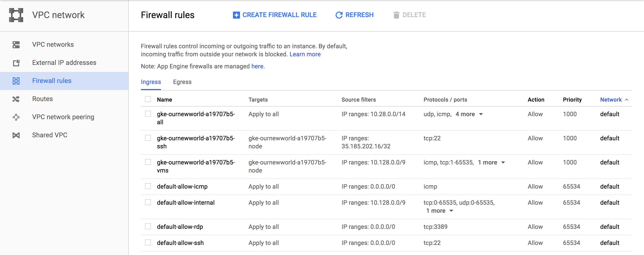Click the Firewall rules brick-wall icon

tap(16, 81)
